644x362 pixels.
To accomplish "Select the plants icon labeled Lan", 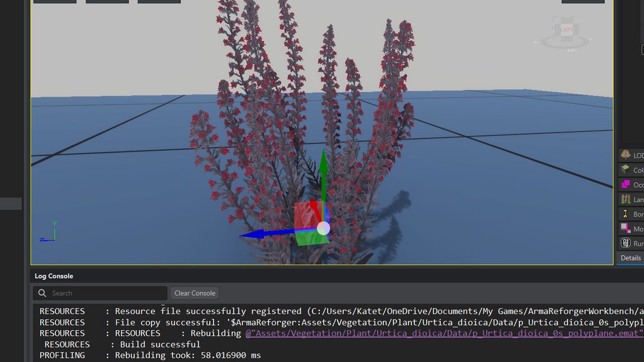I will [626, 199].
